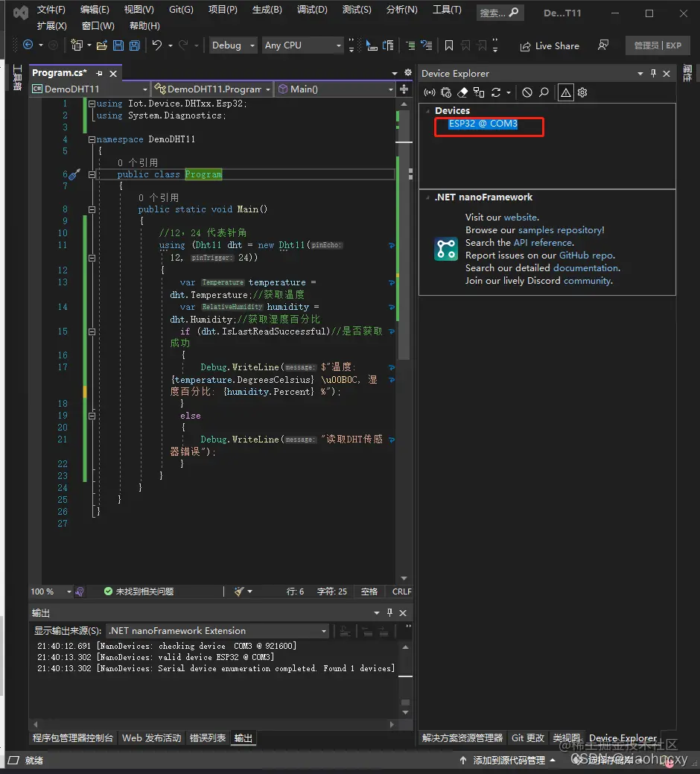The width and height of the screenshot is (700, 774).
Task: Click the rescan devices magnifier icon
Action: click(x=544, y=92)
